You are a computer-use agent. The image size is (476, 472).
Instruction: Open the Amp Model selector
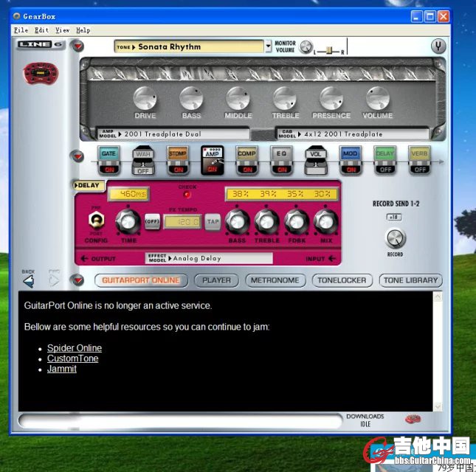pos(173,134)
